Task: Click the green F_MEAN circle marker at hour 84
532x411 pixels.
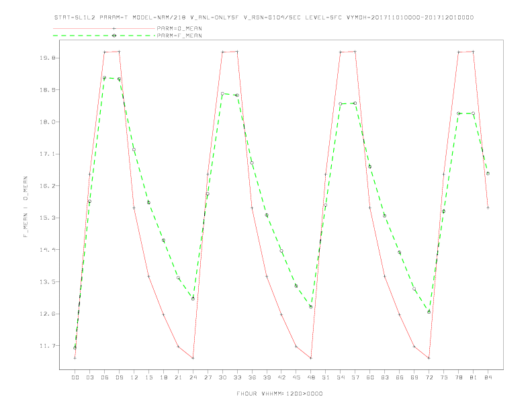Action: [x=488, y=173]
